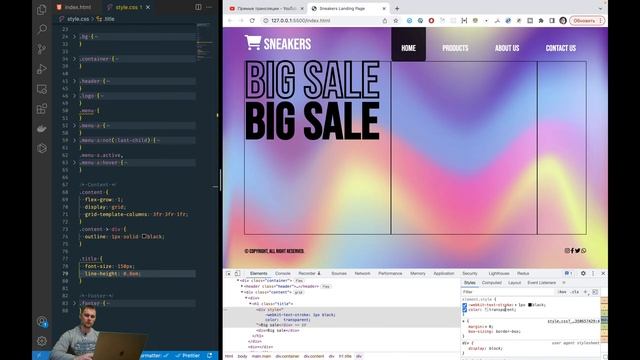The width and height of the screenshot is (640, 360).
Task: Open DevTools settings gear
Action: point(583,273)
